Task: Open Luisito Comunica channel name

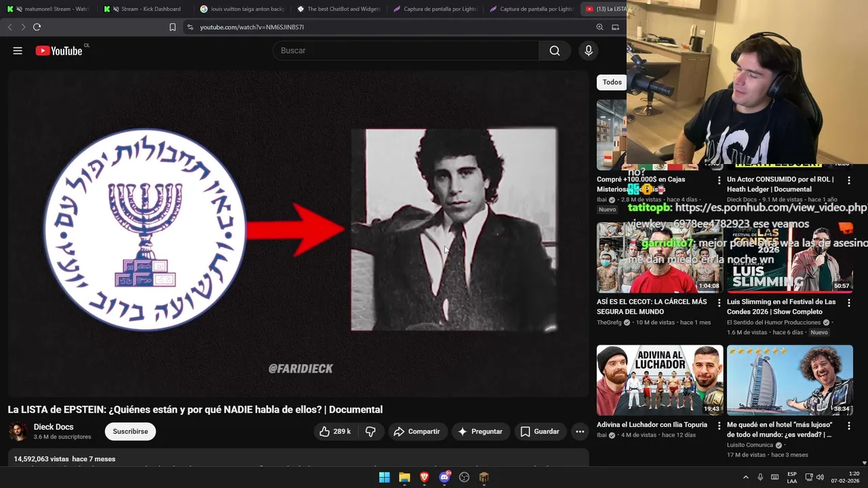Action: pyautogui.click(x=750, y=445)
